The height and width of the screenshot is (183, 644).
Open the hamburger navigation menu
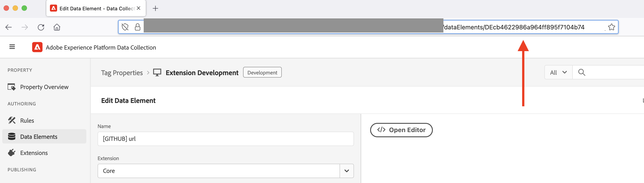(12, 47)
